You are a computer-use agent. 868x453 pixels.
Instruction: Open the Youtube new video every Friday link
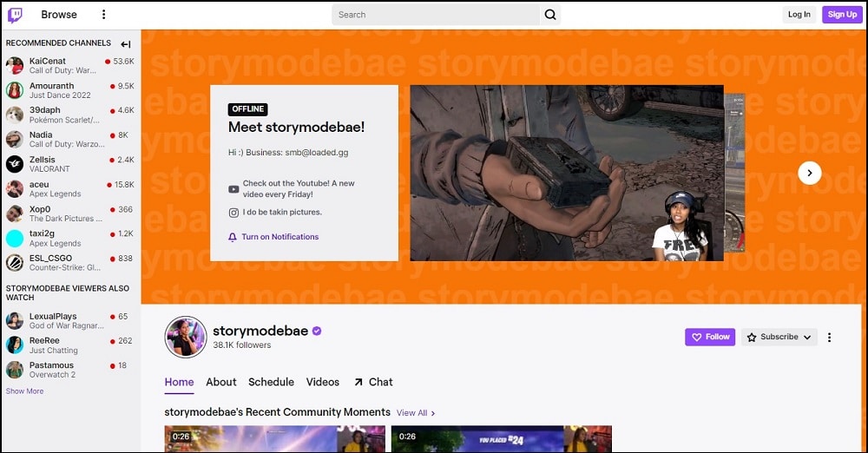pos(299,189)
